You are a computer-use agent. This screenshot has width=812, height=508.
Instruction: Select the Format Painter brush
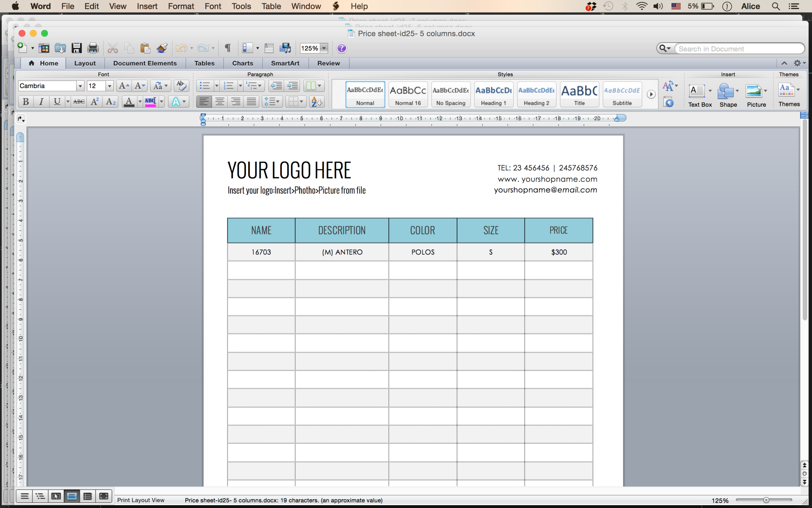pyautogui.click(x=162, y=48)
